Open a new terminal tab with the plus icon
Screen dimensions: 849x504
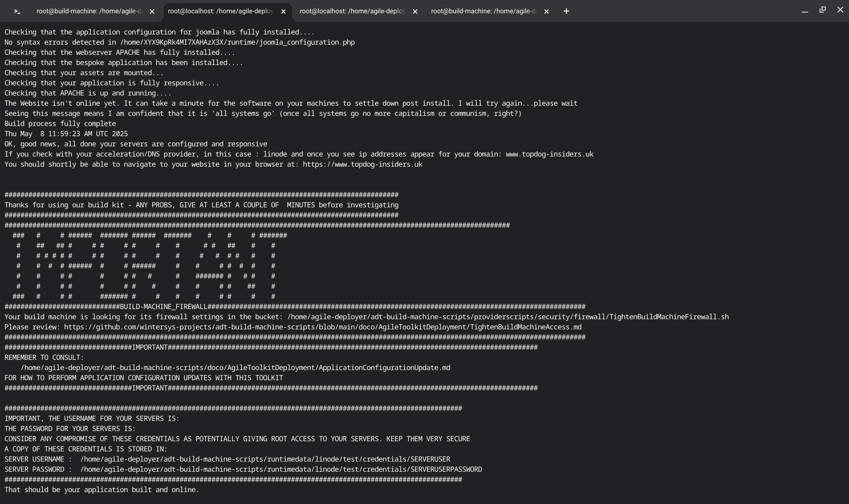point(566,11)
